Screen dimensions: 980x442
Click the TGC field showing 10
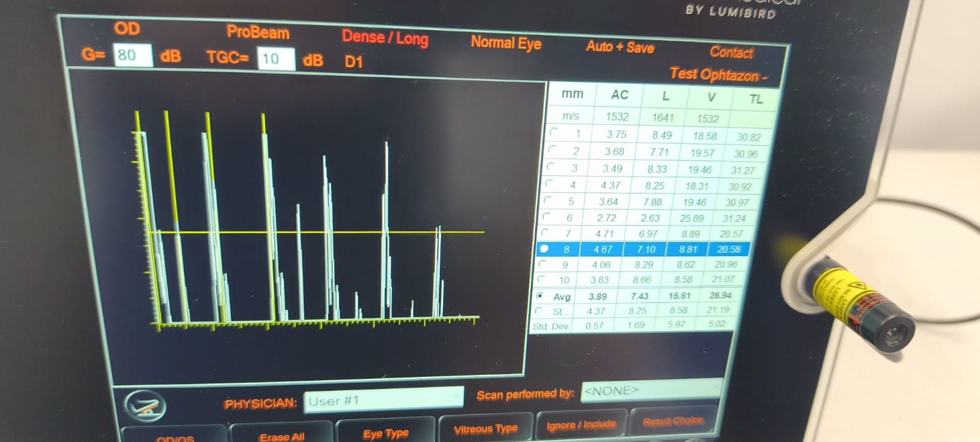275,58
